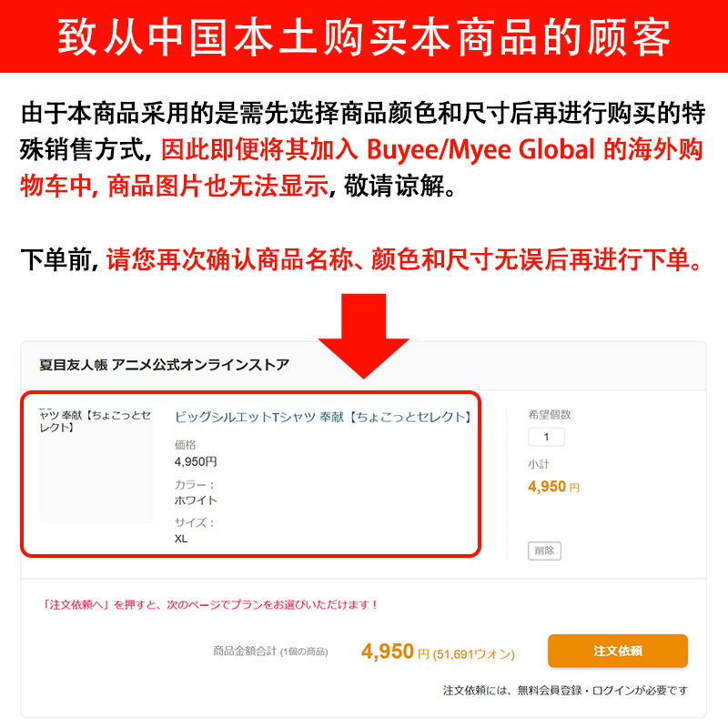
Task: Click the 削除 delete button
Action: (544, 551)
